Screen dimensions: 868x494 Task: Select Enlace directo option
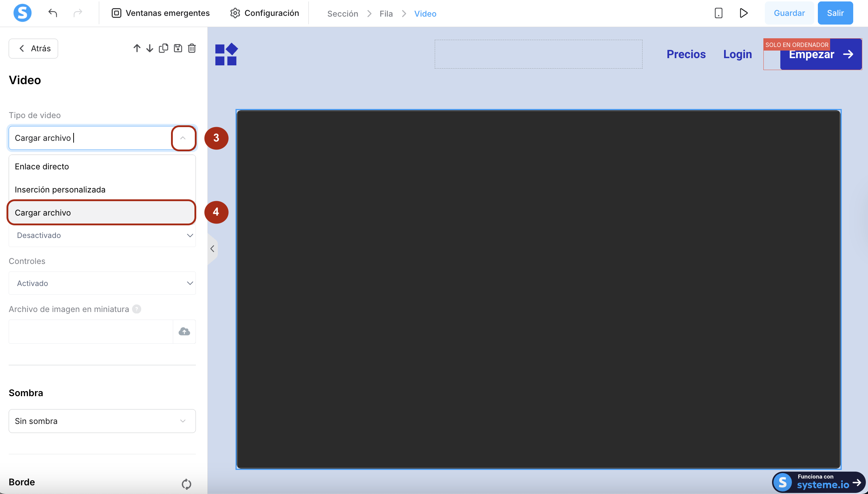[x=42, y=166]
